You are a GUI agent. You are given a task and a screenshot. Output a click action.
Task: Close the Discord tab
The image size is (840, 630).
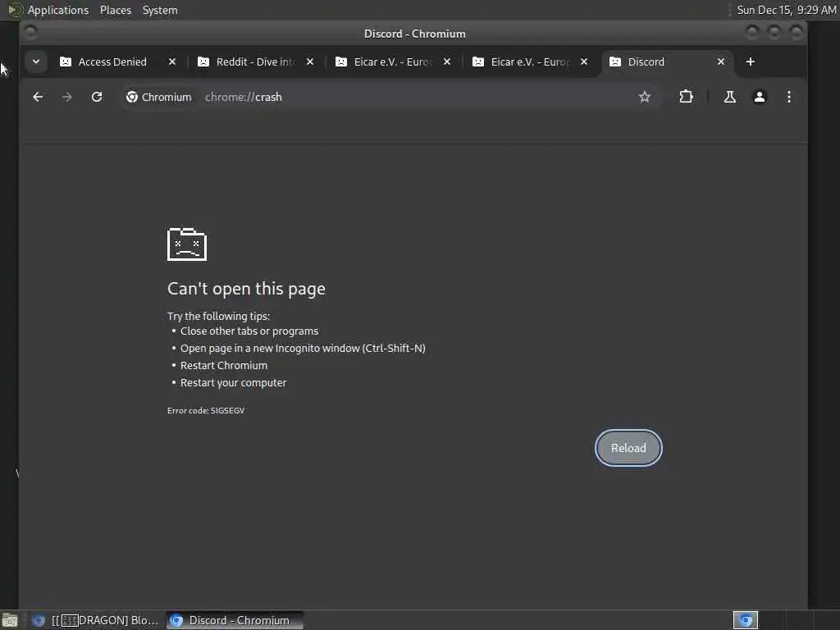(x=721, y=62)
